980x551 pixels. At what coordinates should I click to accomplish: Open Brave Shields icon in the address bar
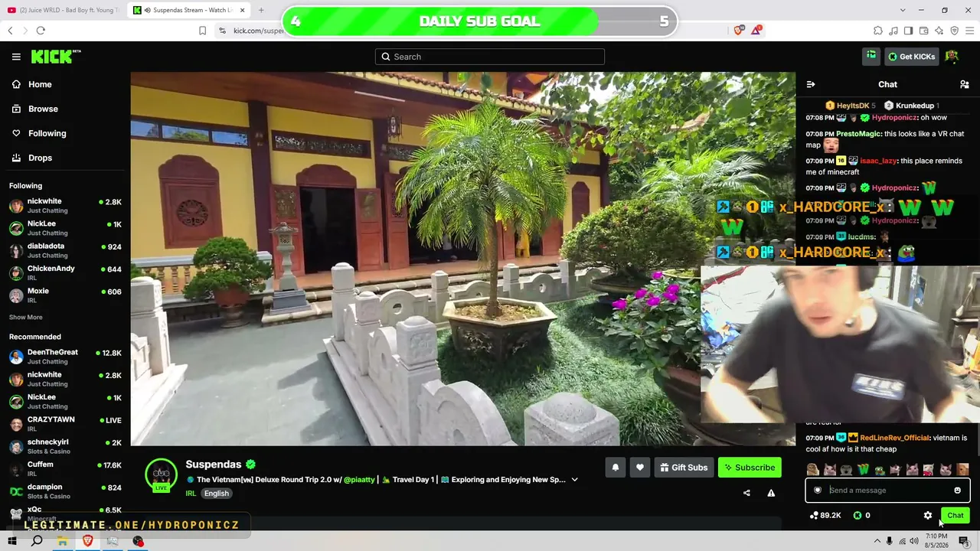coord(738,31)
